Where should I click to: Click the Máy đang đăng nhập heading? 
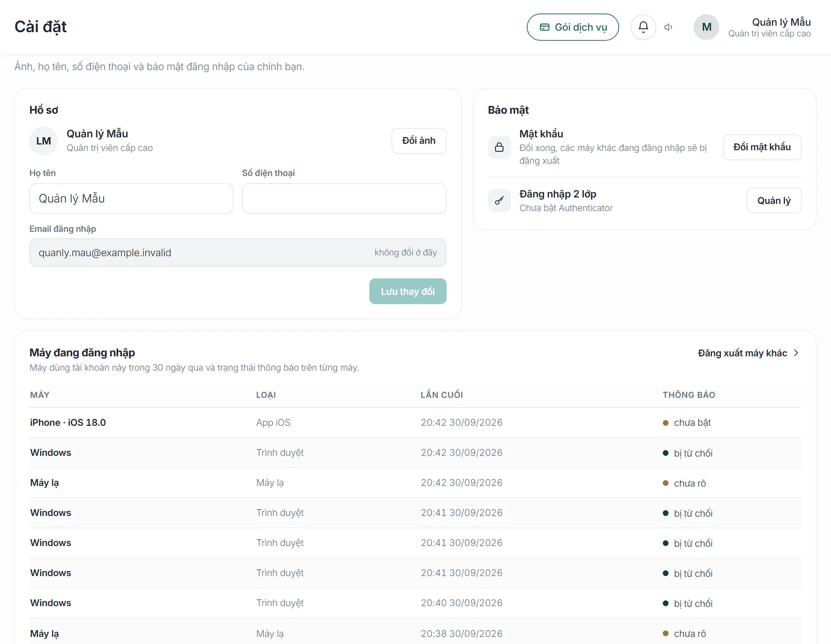click(82, 353)
